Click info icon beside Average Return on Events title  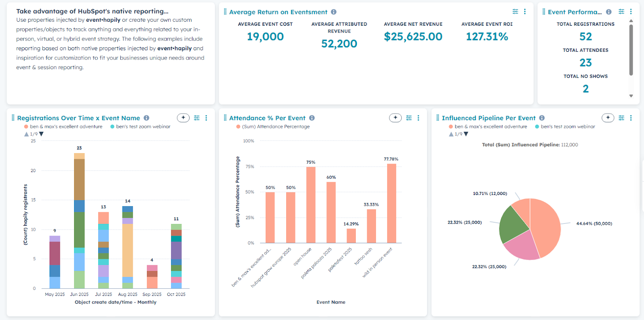334,12
